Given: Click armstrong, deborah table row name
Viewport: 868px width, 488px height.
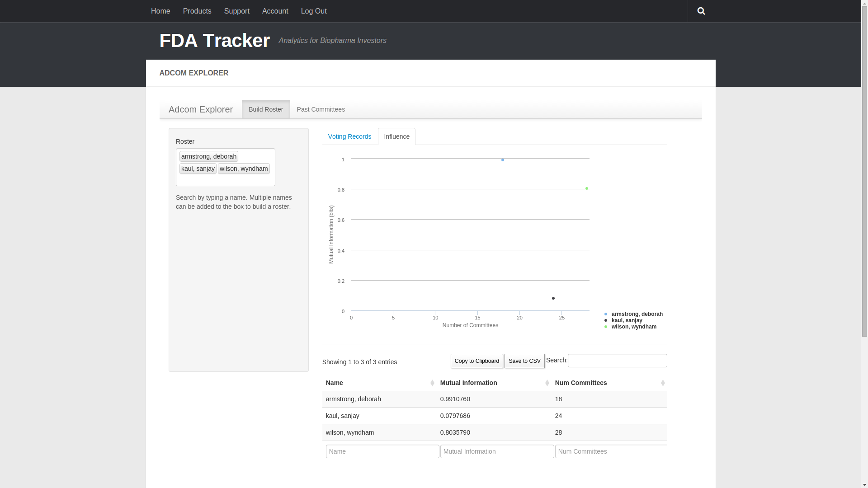Looking at the screenshot, I should [354, 399].
